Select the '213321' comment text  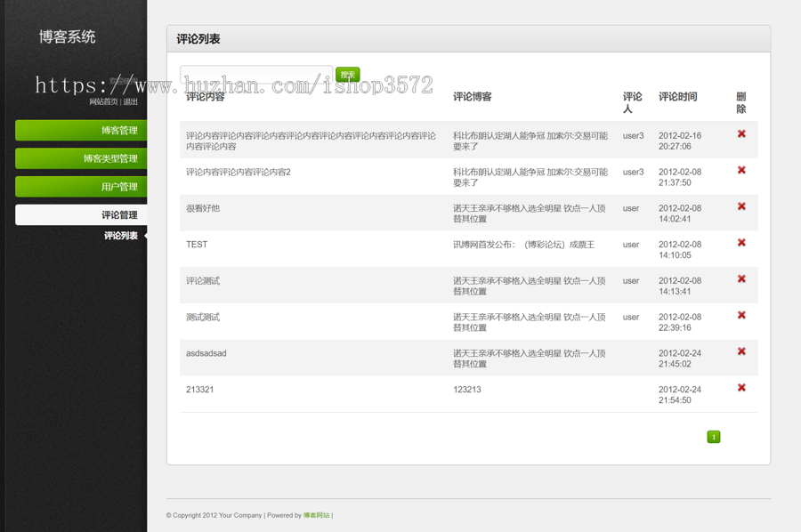(199, 390)
